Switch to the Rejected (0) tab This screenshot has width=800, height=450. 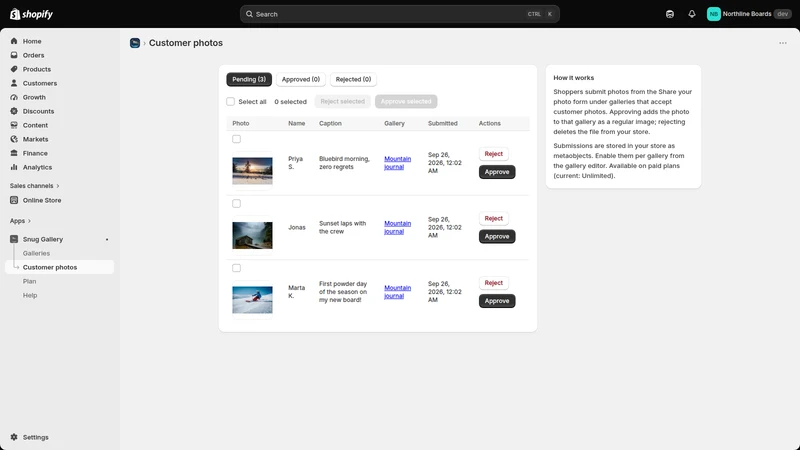(353, 79)
